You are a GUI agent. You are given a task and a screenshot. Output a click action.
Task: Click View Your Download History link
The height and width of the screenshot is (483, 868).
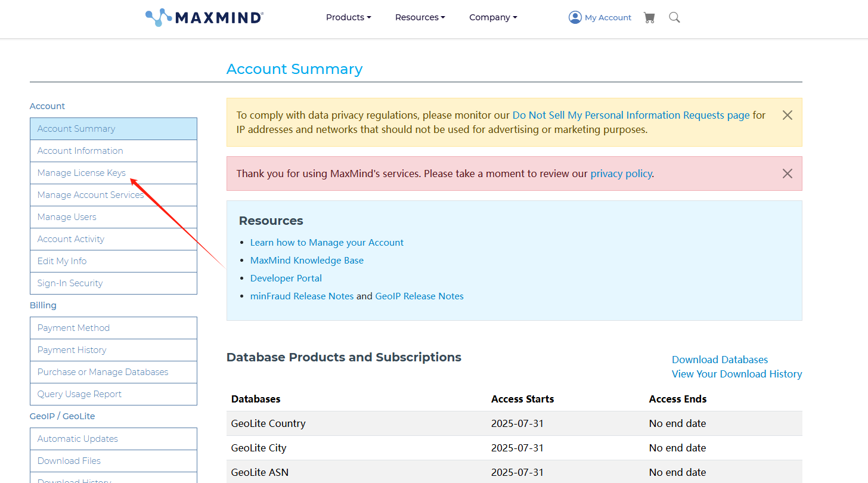point(737,374)
